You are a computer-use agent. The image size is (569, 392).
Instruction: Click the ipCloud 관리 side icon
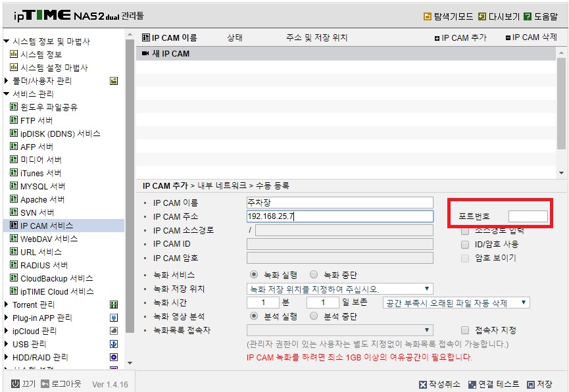[114, 331]
